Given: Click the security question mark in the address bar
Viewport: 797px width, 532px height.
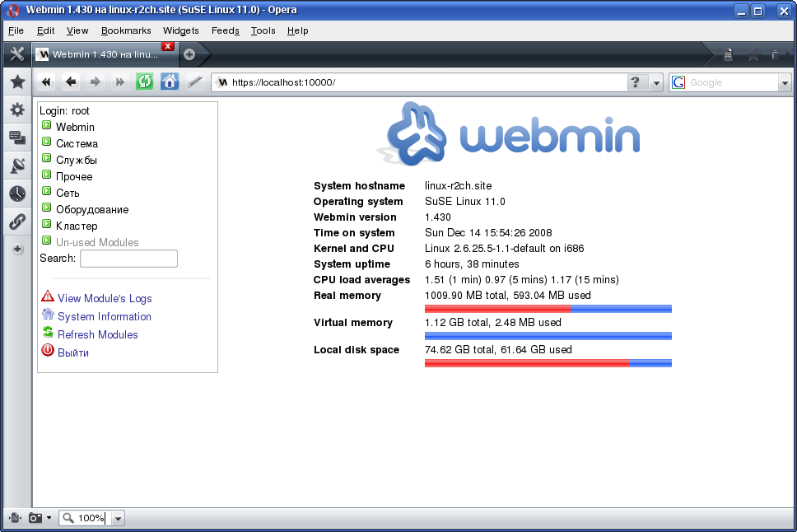Looking at the screenshot, I should pyautogui.click(x=636, y=82).
